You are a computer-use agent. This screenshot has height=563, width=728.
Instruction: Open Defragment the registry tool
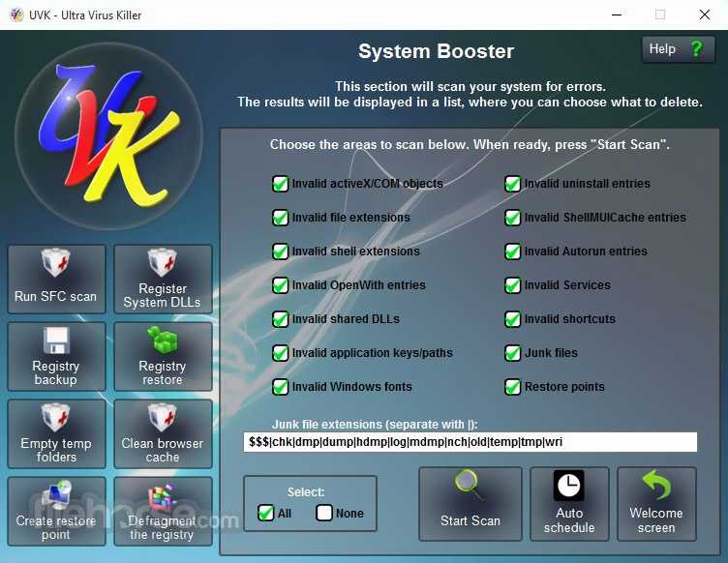(x=163, y=511)
